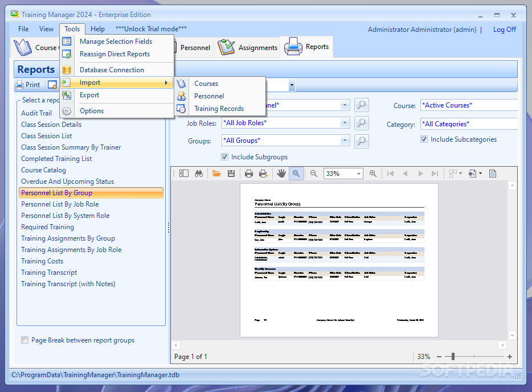Screen dimensions: 532x392
Task: Open Options from Tools menu
Action: [117, 111]
